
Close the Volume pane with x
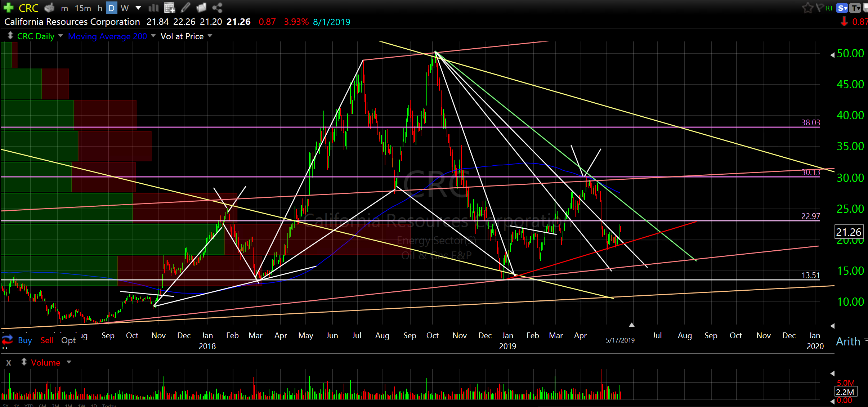click(9, 363)
